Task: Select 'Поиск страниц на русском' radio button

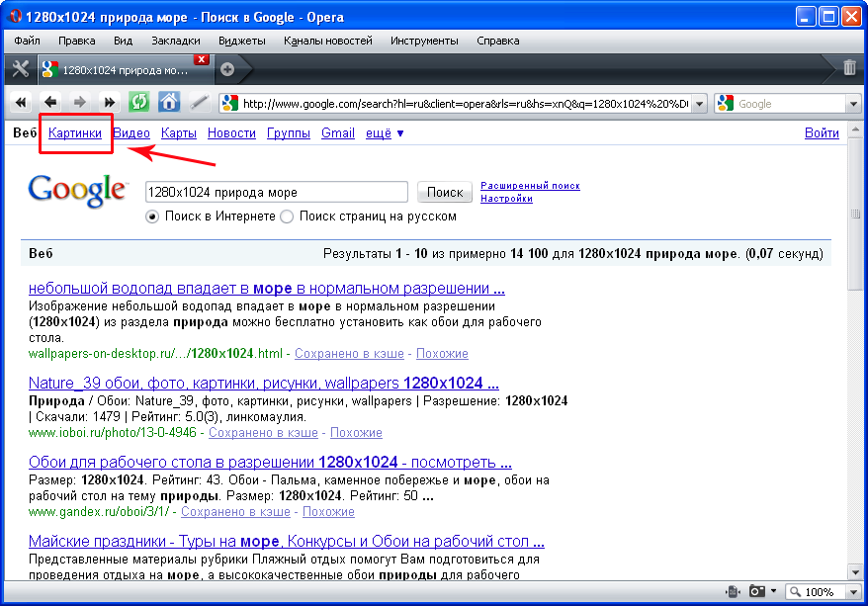Action: (x=287, y=216)
